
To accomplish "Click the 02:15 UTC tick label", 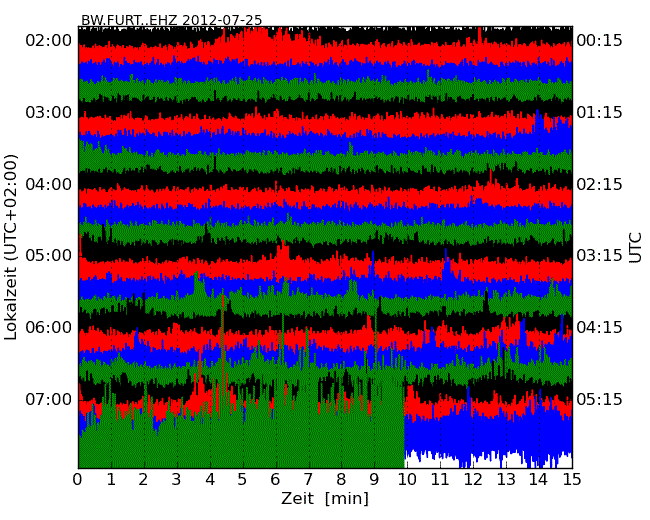I will coord(600,184).
